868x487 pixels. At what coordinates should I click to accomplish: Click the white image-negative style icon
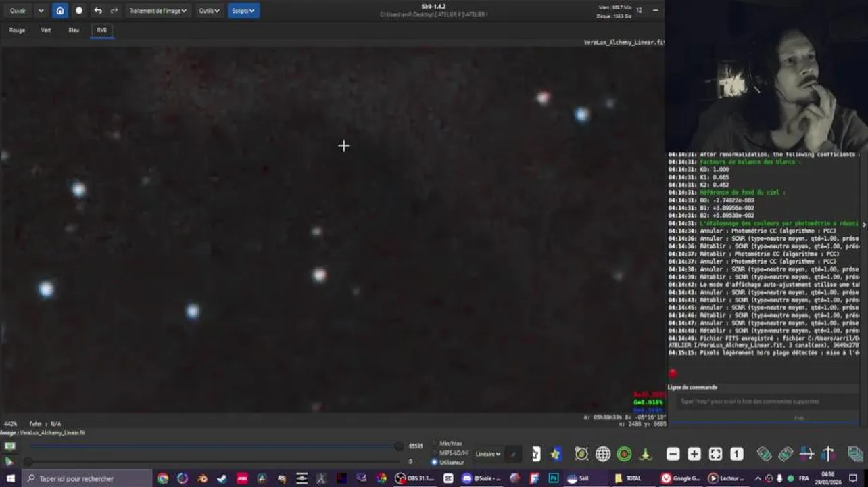tap(536, 455)
